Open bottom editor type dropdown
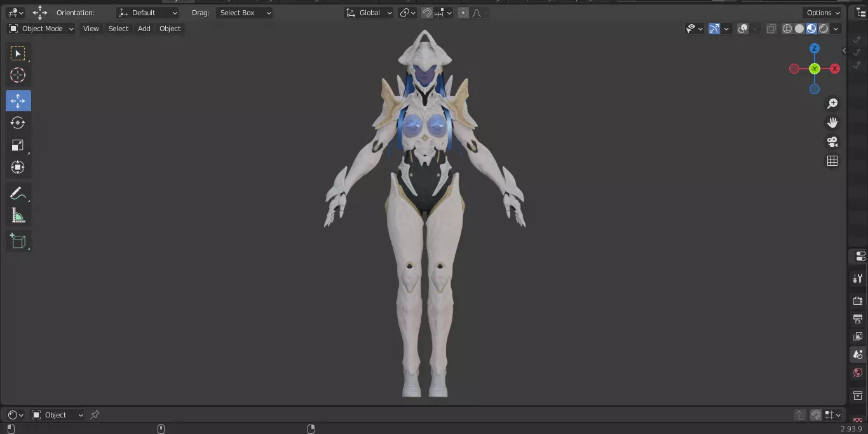 15,415
